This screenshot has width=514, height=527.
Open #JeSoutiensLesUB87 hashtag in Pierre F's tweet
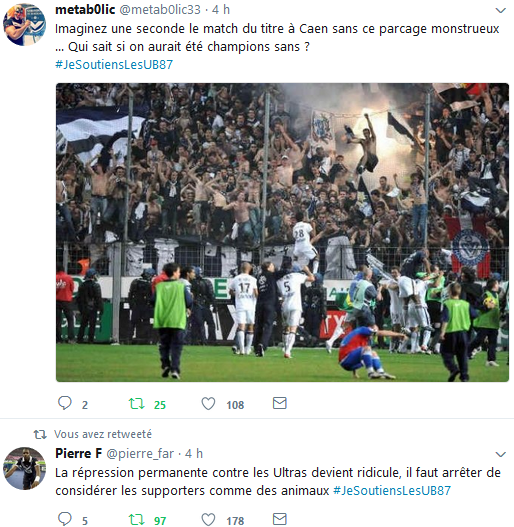[x=392, y=490]
